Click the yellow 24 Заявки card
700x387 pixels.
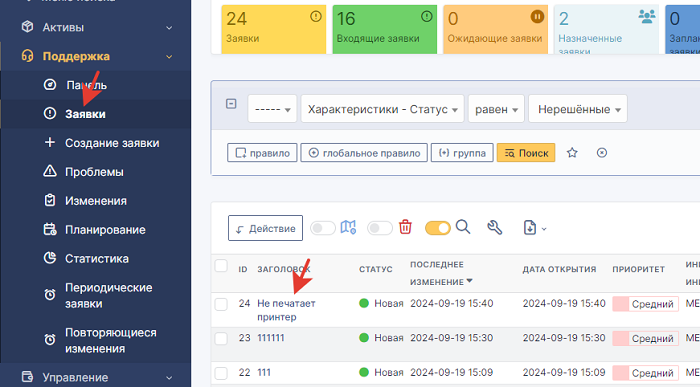click(274, 29)
